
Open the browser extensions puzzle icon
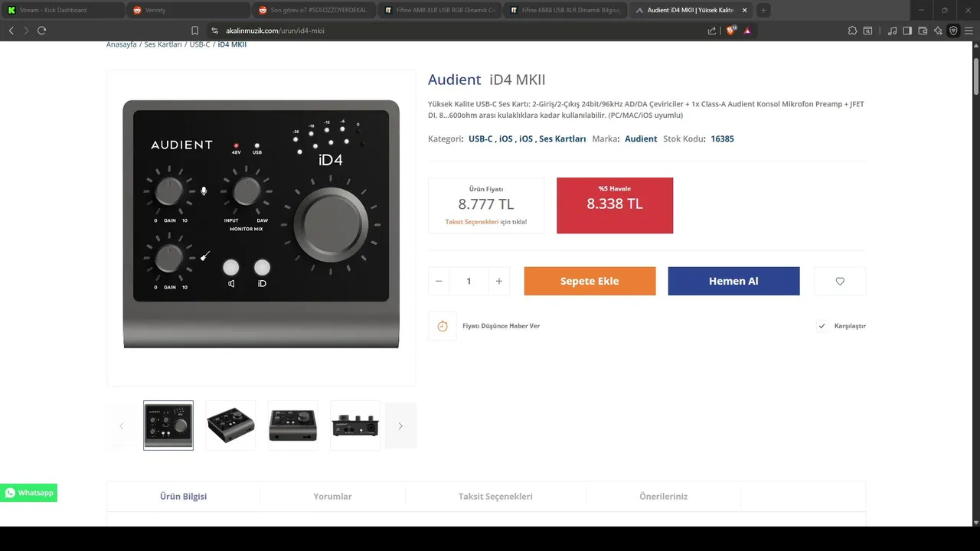coord(852,31)
